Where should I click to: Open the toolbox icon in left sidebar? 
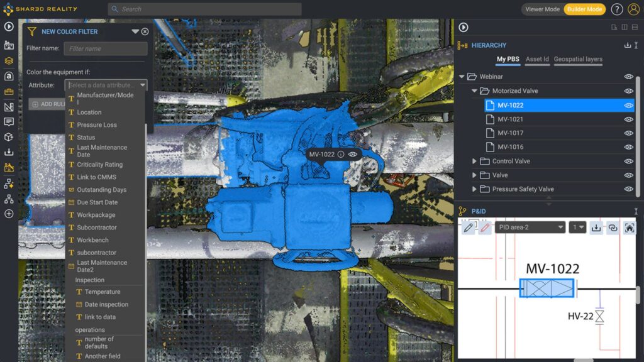(x=9, y=92)
